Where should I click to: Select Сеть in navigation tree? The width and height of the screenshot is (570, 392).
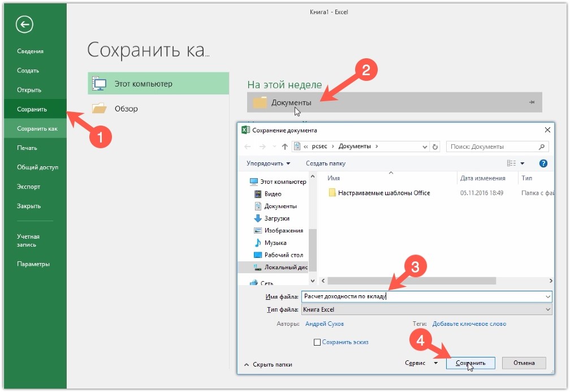click(x=261, y=283)
